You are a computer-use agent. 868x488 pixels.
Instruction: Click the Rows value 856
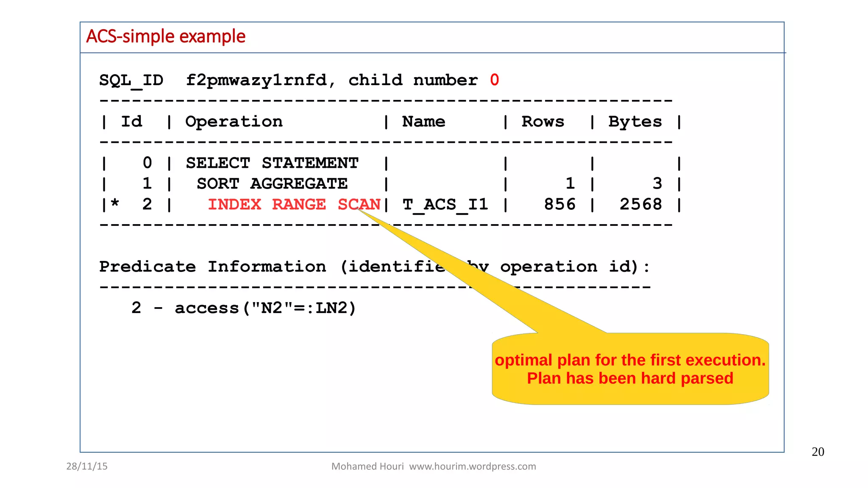559,204
